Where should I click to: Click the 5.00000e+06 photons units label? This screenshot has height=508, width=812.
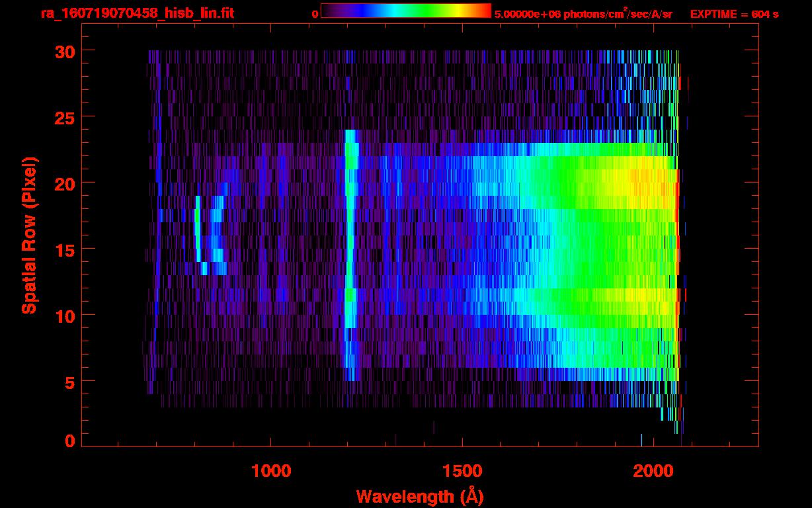click(583, 14)
